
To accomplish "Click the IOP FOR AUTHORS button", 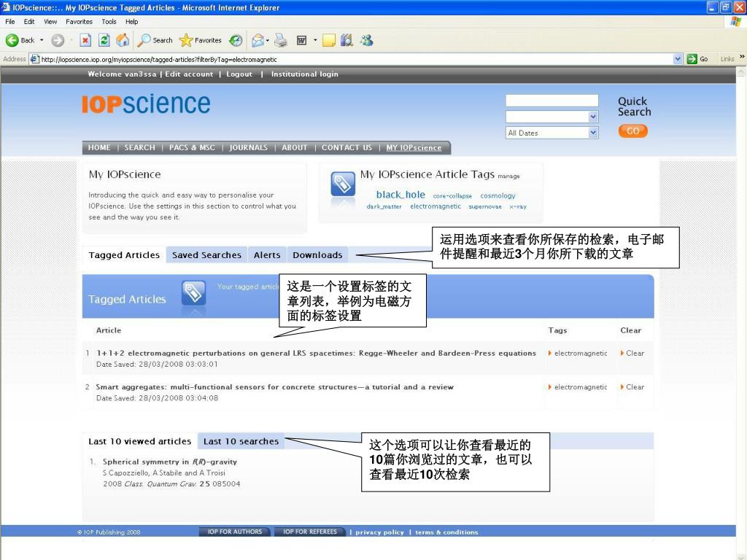I will click(234, 532).
